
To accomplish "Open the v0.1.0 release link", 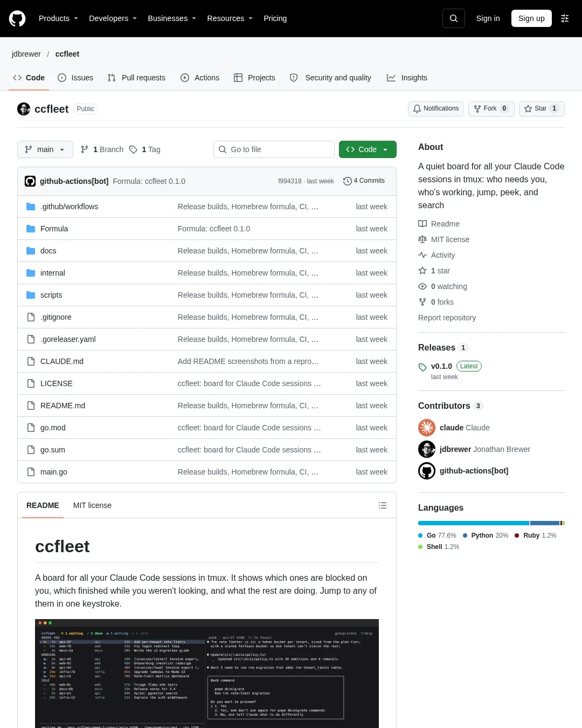I will pyautogui.click(x=441, y=366).
